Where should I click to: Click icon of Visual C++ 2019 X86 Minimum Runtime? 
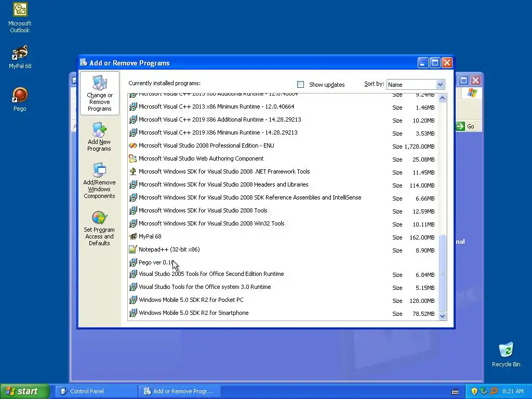[x=132, y=132]
